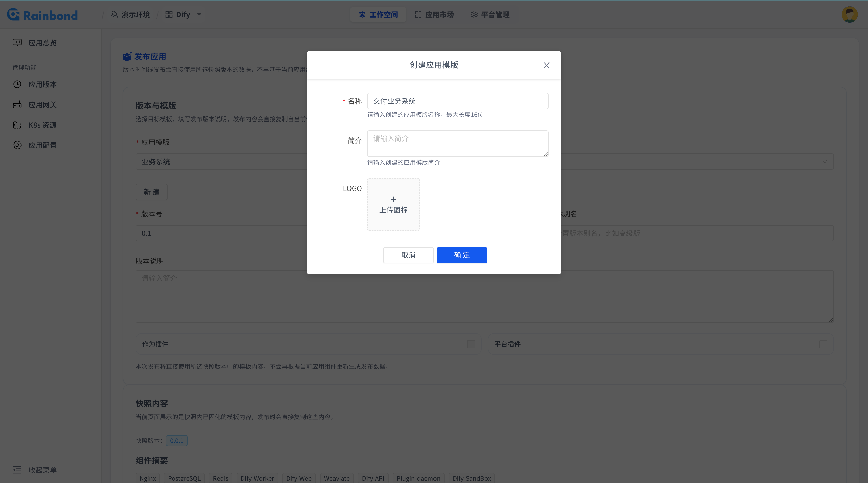Toggle the 平台插件 checkbox
This screenshot has height=483, width=868.
tap(823, 344)
